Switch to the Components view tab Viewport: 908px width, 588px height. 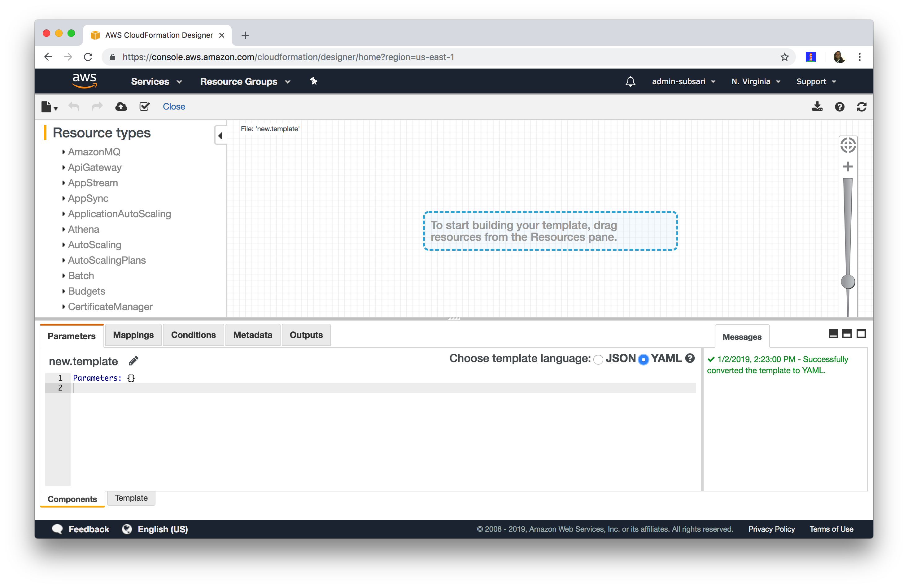click(x=72, y=499)
